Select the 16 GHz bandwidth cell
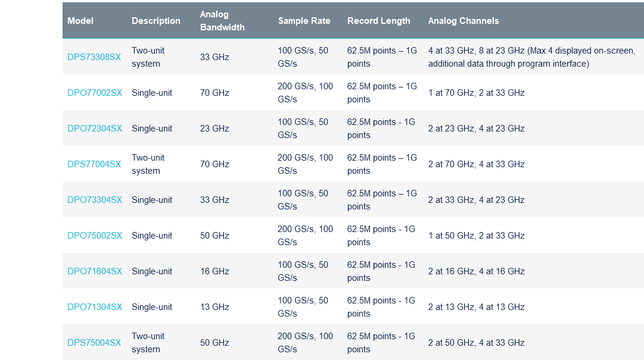Screen dimensions: 644x360 [214, 271]
